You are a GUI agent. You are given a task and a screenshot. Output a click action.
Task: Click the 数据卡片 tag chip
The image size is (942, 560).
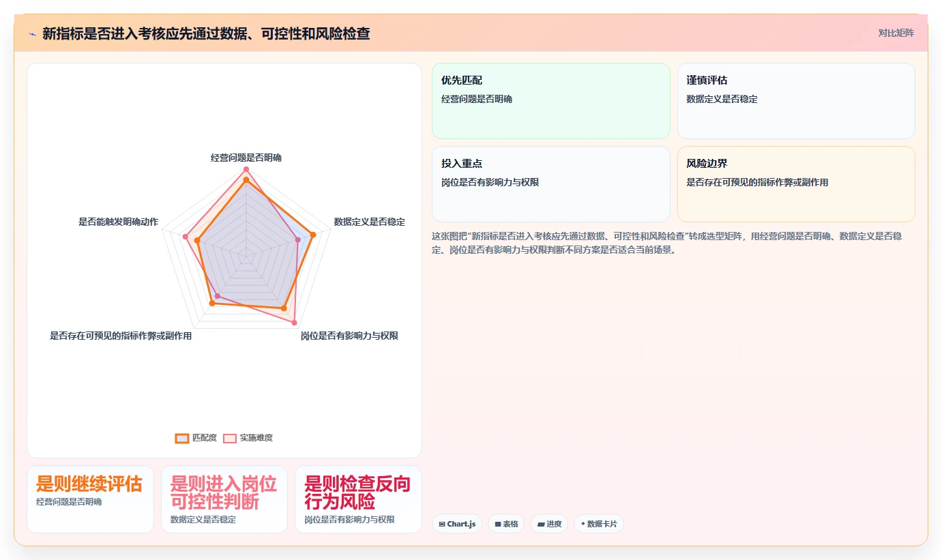[x=599, y=524]
